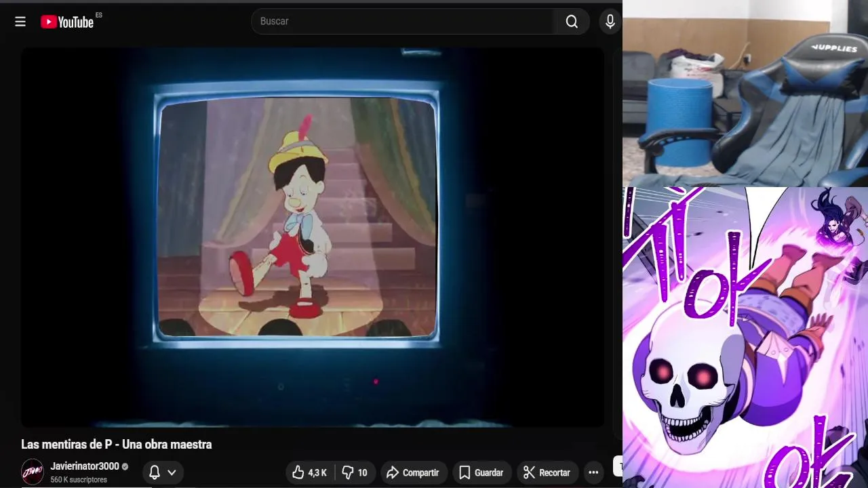Go to YouTube home via logo

[67, 22]
